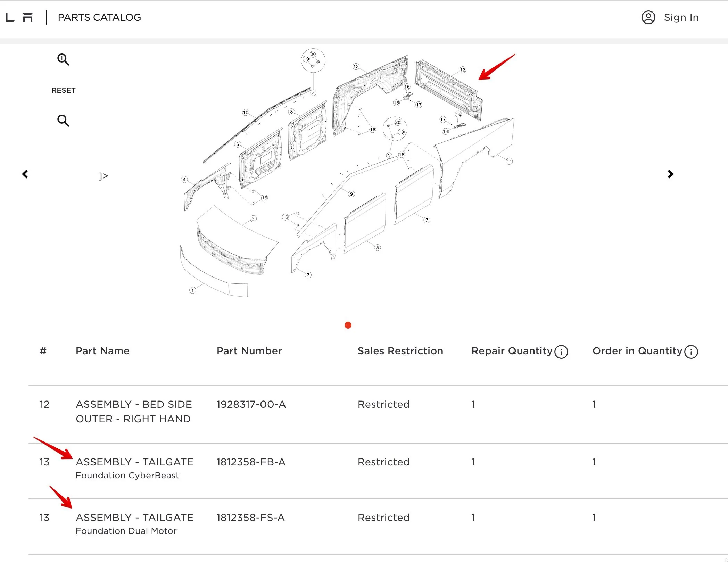Select callout 2 hood label in the diagram

pyautogui.click(x=253, y=218)
